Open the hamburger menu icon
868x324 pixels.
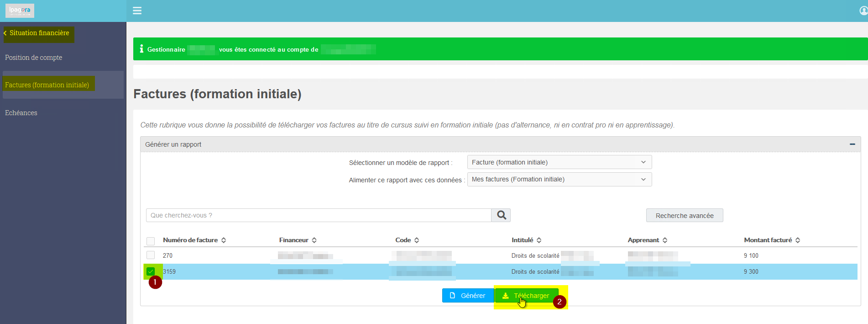(x=137, y=11)
